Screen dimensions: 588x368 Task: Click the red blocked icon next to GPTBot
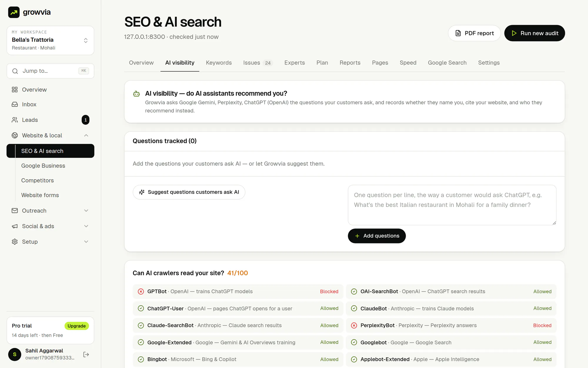pyautogui.click(x=141, y=291)
